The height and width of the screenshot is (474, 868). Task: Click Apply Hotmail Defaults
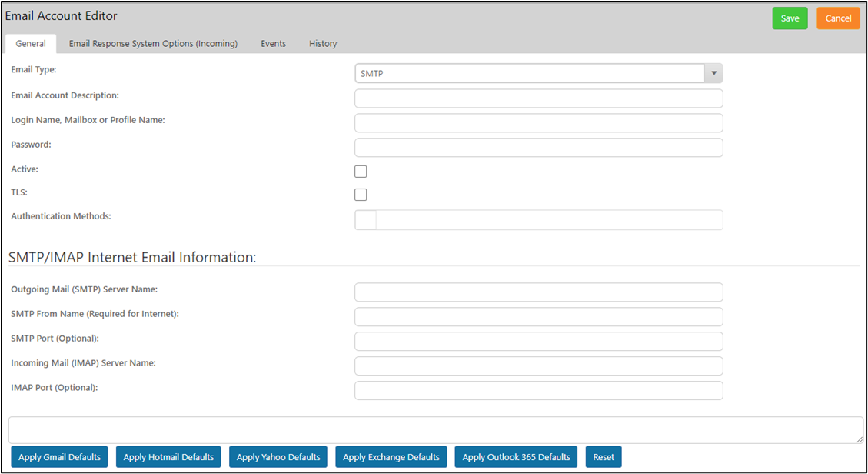point(168,457)
